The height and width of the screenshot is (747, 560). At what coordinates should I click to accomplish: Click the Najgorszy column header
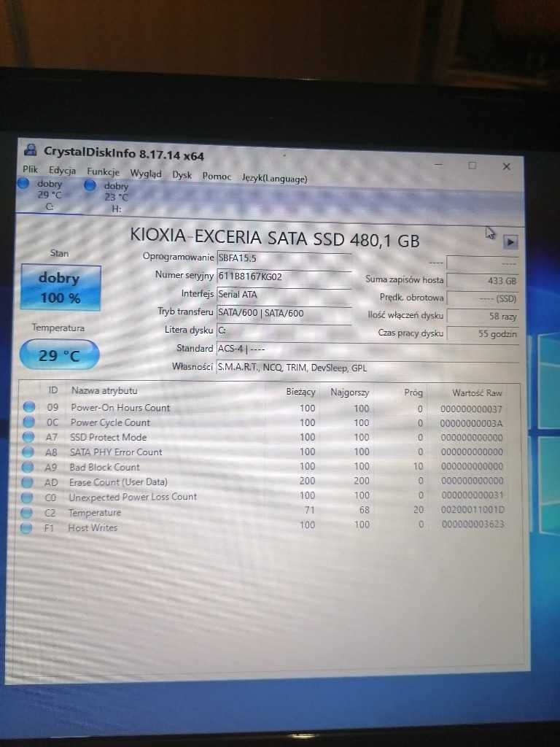350,392
